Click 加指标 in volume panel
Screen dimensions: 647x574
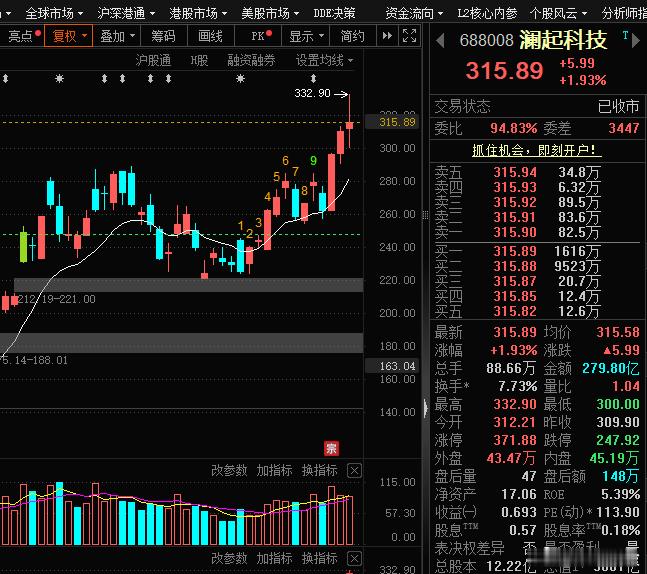tap(274, 470)
